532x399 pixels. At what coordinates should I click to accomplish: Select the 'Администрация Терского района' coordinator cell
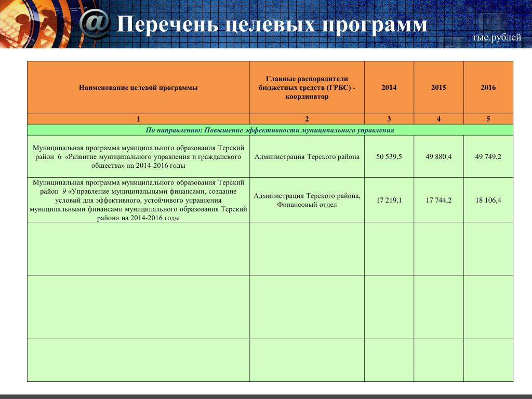[x=307, y=156]
